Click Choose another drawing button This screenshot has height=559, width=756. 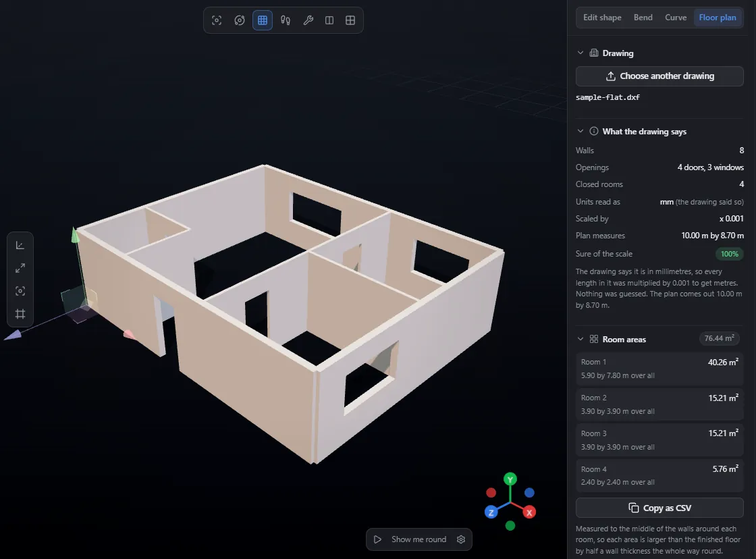pos(659,76)
